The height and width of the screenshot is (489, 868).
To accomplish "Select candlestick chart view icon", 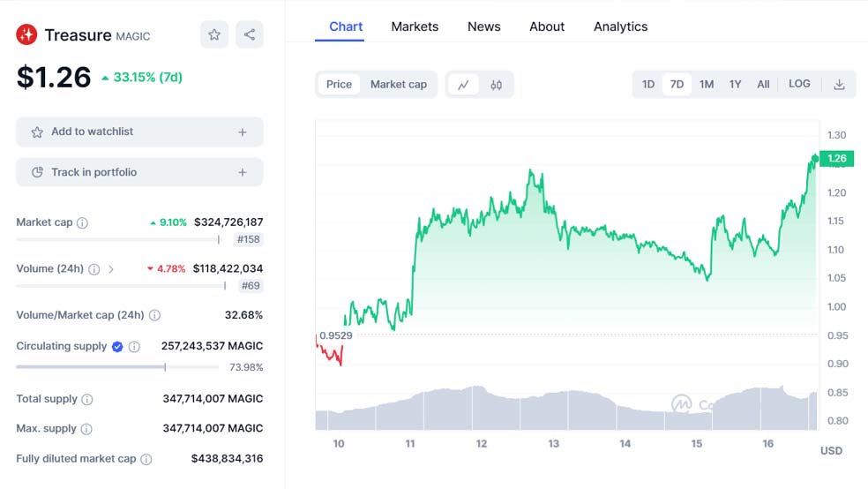I will click(496, 85).
